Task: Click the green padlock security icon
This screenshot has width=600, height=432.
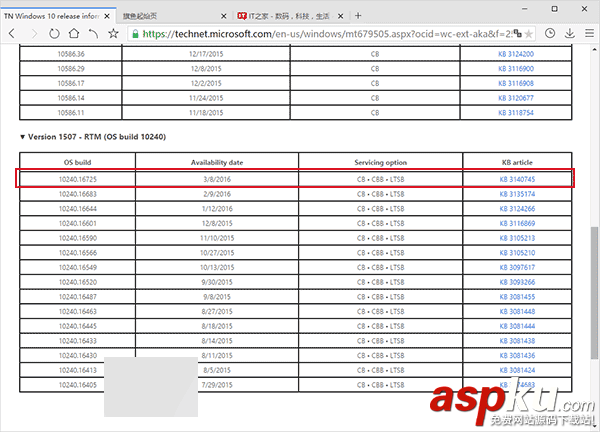Action: click(135, 34)
